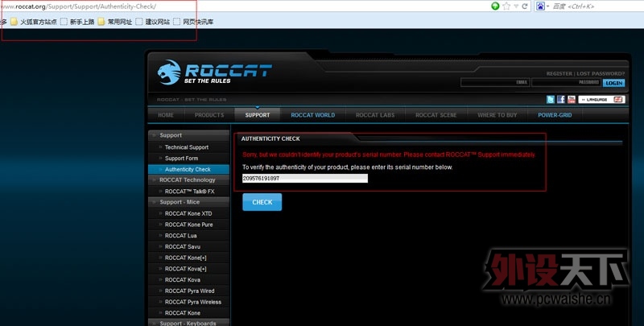Click the green plus icon in address bar

coord(495,6)
